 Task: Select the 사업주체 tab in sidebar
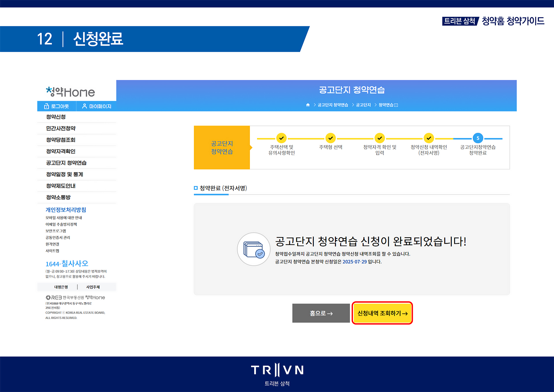(93, 287)
